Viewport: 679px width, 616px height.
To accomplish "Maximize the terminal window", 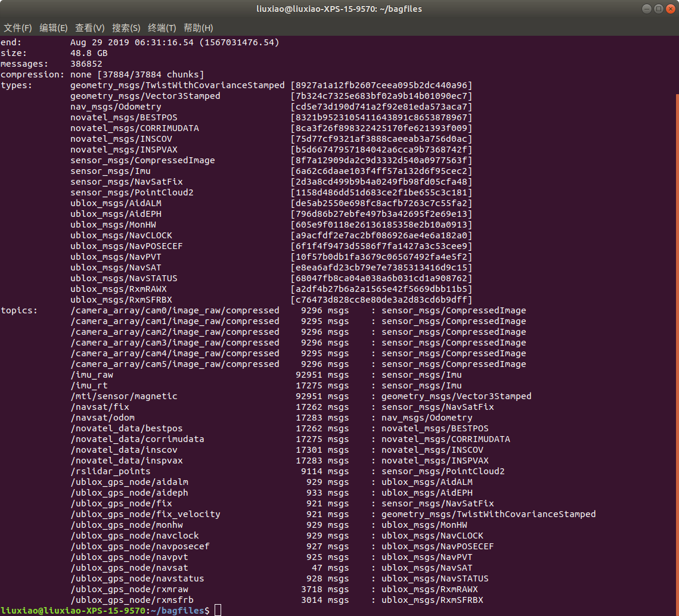I will pos(659,9).
